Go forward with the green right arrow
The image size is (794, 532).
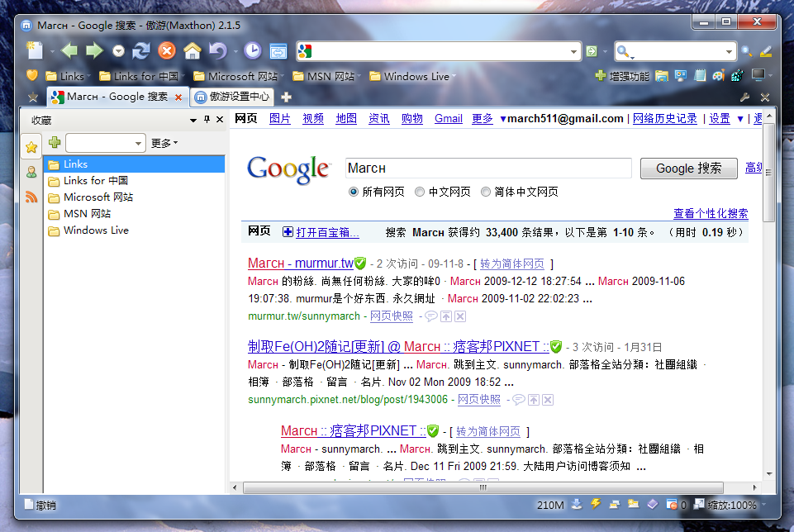tap(94, 50)
